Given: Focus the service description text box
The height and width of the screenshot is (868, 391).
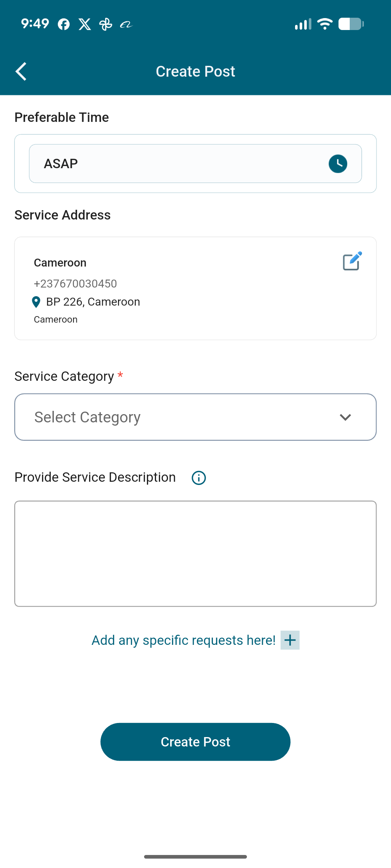Looking at the screenshot, I should pyautogui.click(x=195, y=554).
